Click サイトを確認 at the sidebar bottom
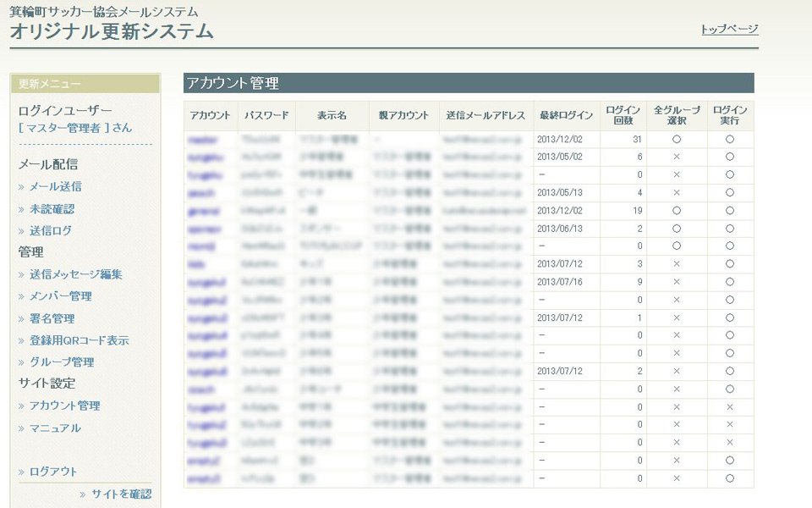 pos(121,494)
